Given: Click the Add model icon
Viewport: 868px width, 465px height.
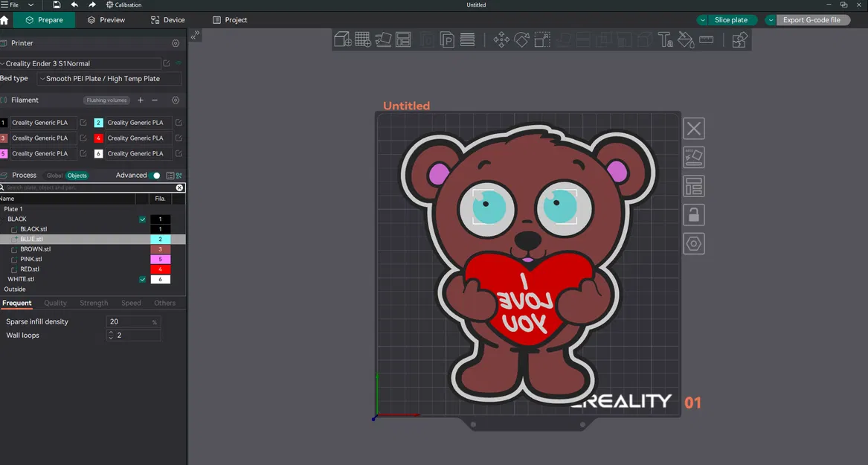Looking at the screenshot, I should 343,39.
